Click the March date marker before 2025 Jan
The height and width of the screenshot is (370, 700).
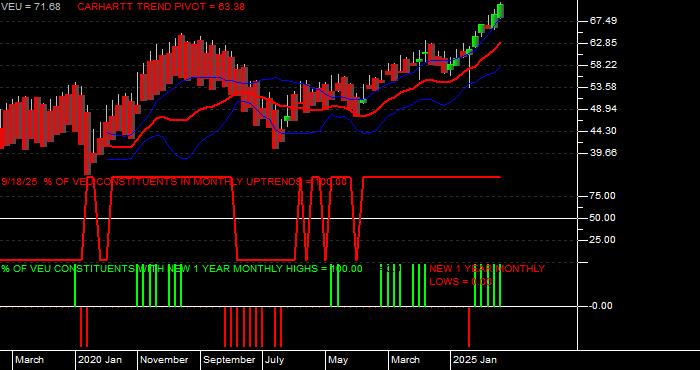coord(406,360)
